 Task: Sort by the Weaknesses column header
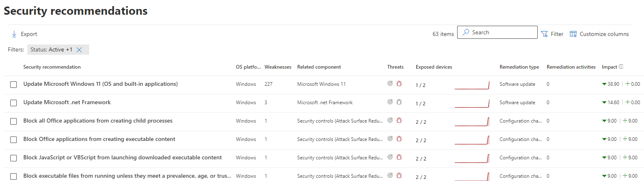pos(278,67)
